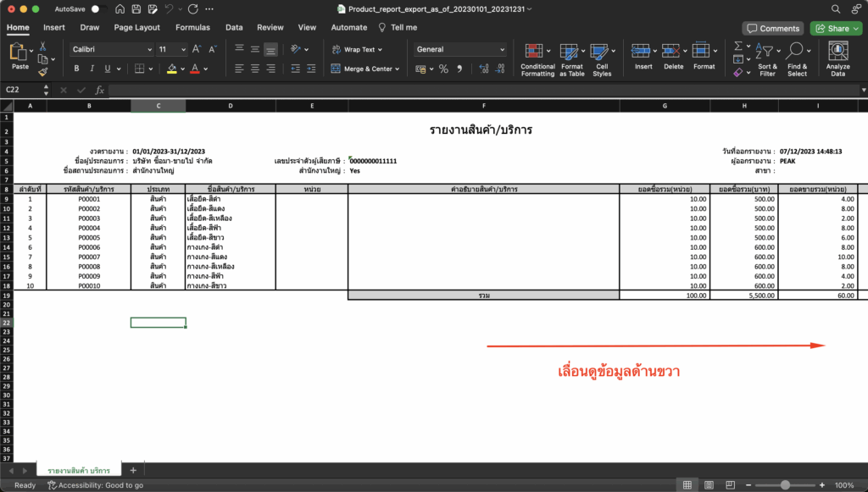The image size is (868, 492).
Task: Switch to the Formulas ribbon tab
Action: point(192,27)
